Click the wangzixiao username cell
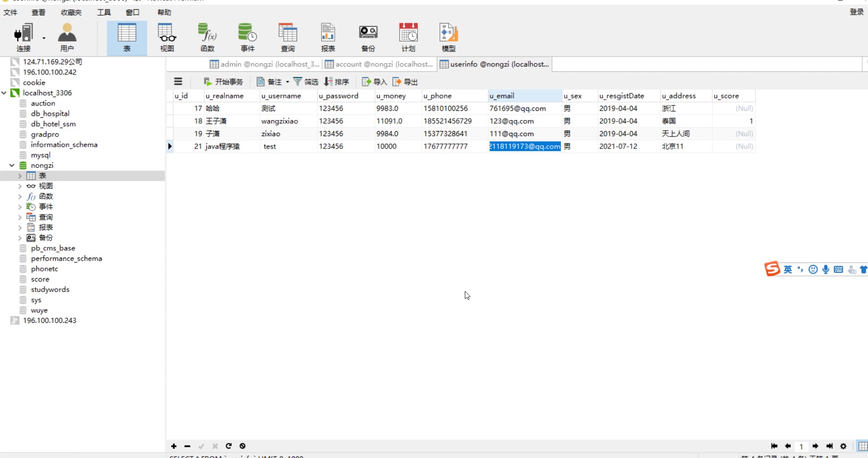The image size is (868, 458). (x=288, y=121)
